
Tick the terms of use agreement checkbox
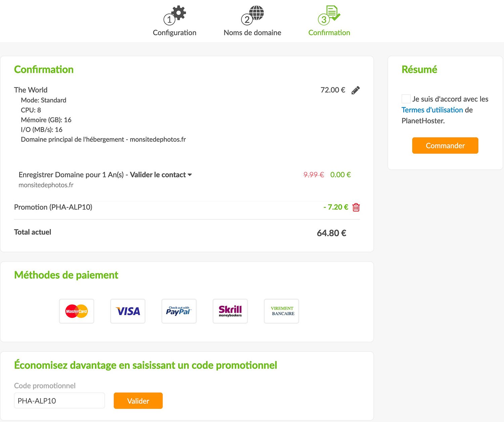click(406, 99)
